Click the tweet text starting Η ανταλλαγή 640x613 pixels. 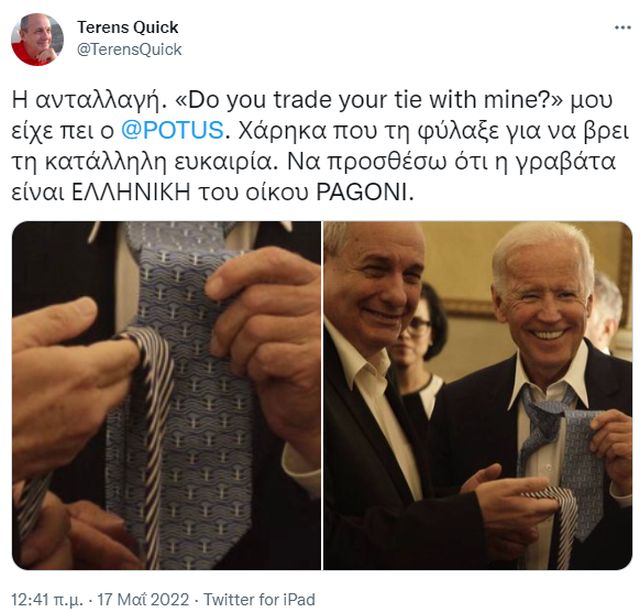click(x=320, y=146)
